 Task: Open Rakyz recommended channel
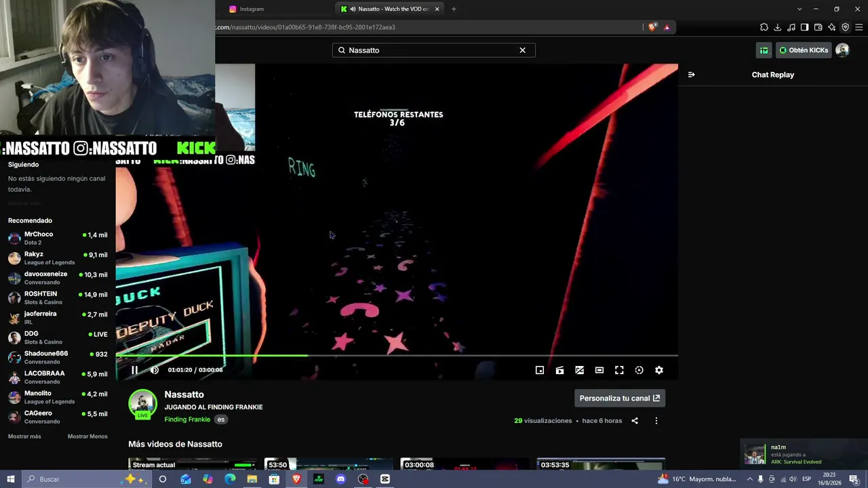58,258
